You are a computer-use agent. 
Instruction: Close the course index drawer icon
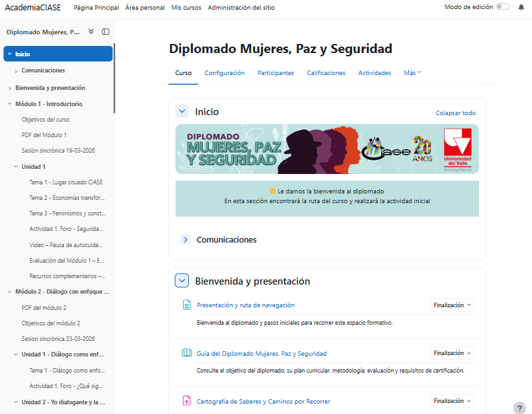[105, 32]
